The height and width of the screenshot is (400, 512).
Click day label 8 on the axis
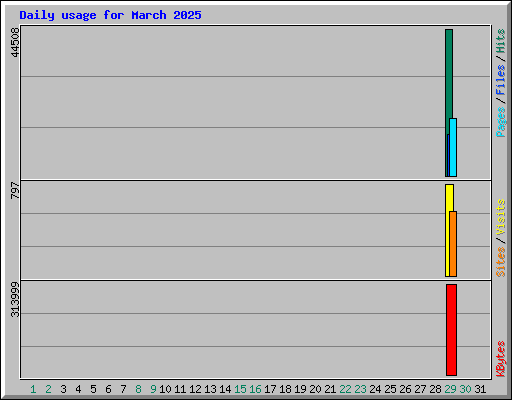coord(138,389)
